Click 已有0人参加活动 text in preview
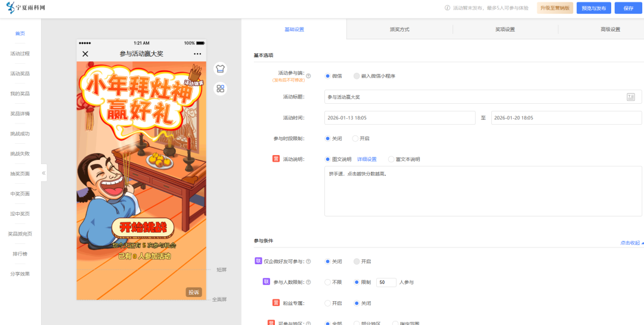The image size is (644, 325). click(144, 256)
